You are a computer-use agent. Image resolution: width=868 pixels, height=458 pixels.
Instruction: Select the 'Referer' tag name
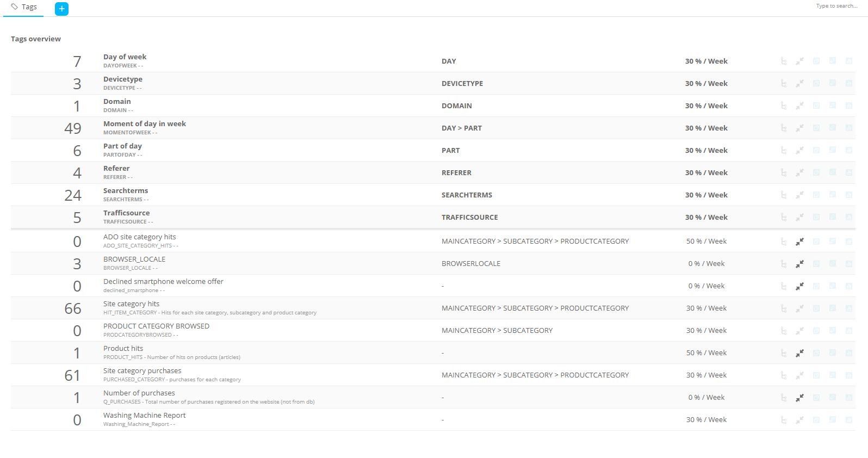[116, 168]
